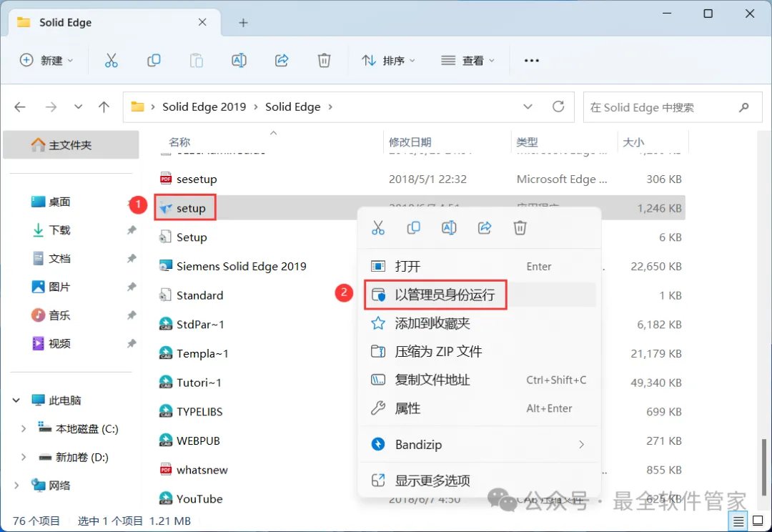Click the Delete trash icon in the toolbar
Image resolution: width=772 pixels, height=532 pixels.
324,61
